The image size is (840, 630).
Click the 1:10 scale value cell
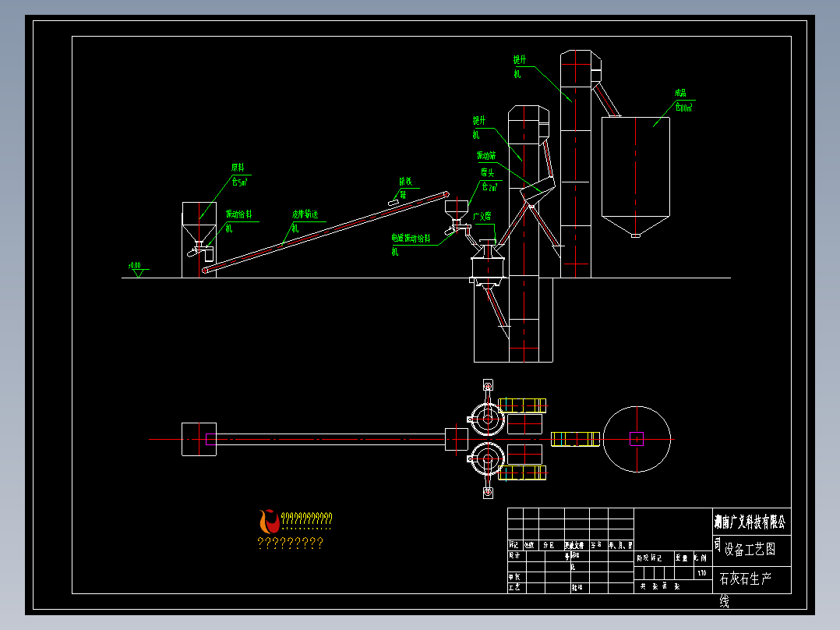(702, 573)
